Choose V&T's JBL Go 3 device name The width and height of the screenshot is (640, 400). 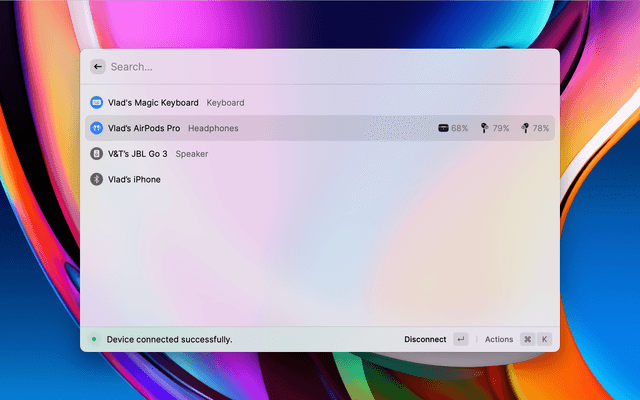[x=138, y=154]
